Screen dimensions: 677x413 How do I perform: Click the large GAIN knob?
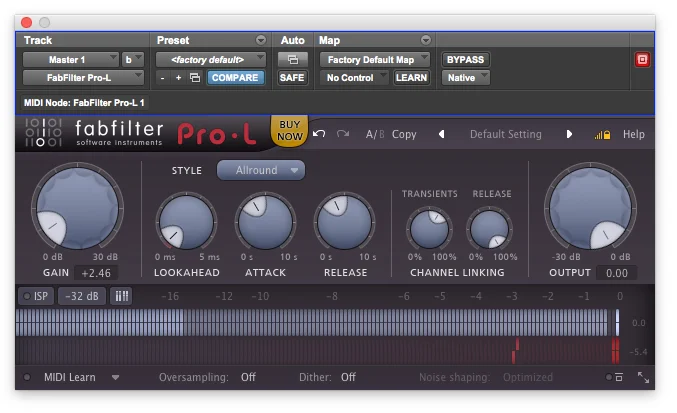(x=78, y=209)
